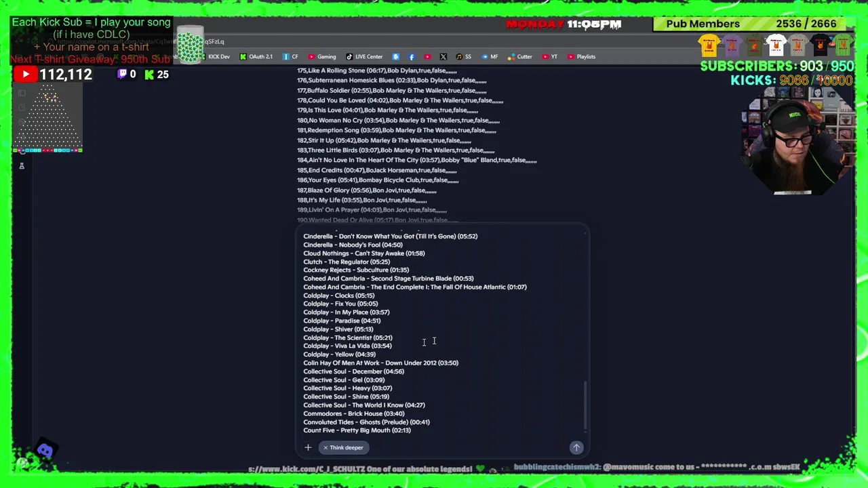
Task: Click the 'Coldplay - Clocks (05:15)' line
Action: point(339,296)
